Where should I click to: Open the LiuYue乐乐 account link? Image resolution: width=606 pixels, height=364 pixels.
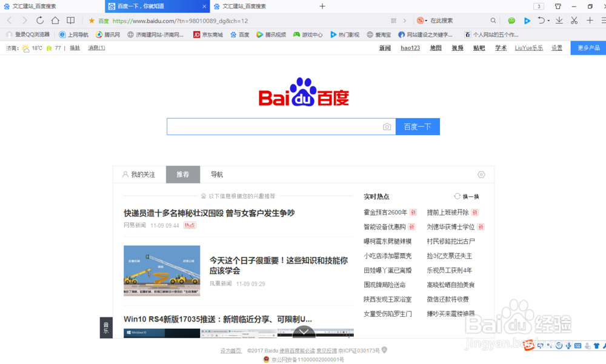click(x=528, y=48)
